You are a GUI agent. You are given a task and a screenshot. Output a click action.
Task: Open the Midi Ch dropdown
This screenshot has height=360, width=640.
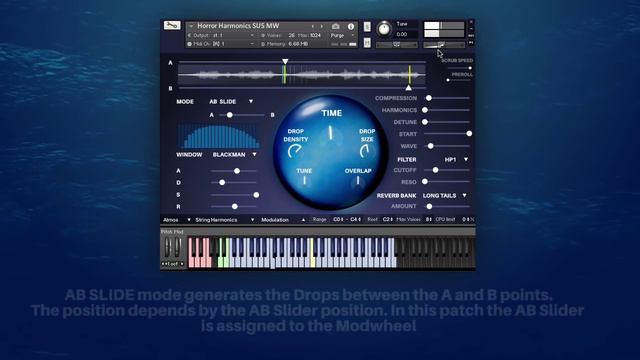coord(221,44)
